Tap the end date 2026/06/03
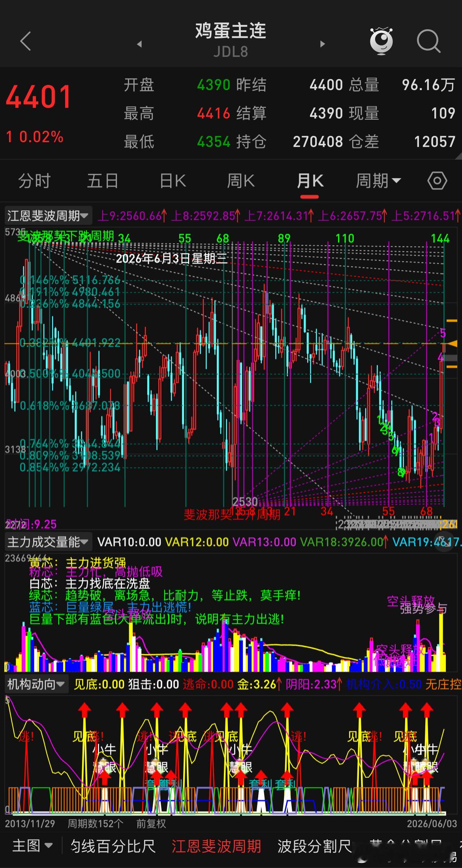Image resolution: width=462 pixels, height=868 pixels. pos(432,824)
